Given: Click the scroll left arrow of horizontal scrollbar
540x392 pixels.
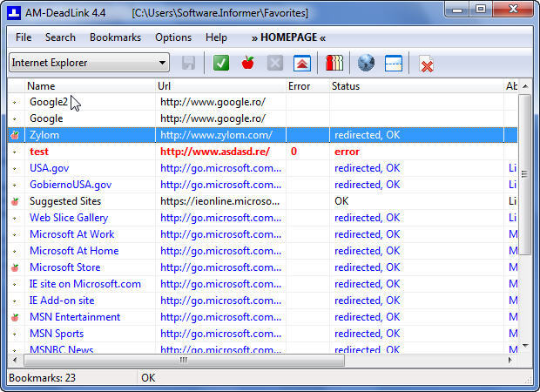Looking at the screenshot, I should (15, 360).
